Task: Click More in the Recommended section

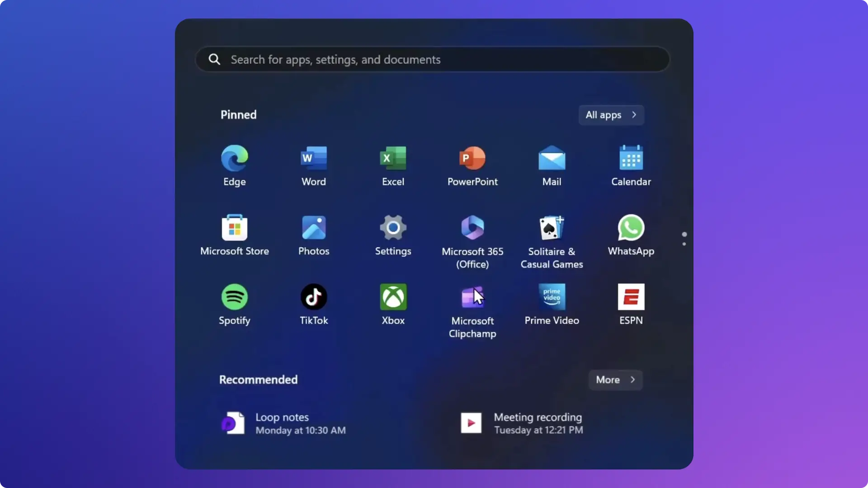Action: (x=615, y=380)
